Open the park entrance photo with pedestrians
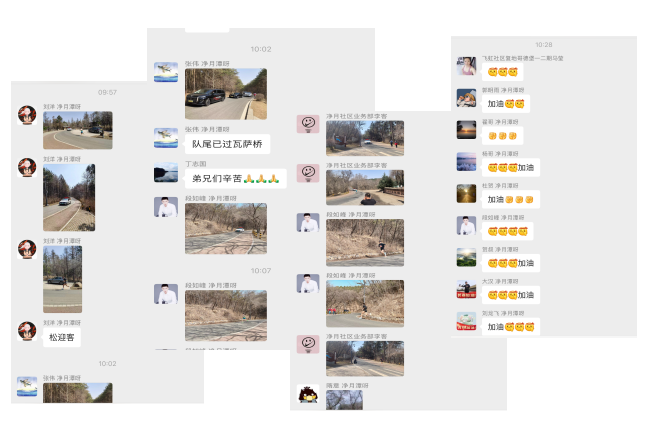This screenshot has height=430, width=649. click(x=365, y=138)
